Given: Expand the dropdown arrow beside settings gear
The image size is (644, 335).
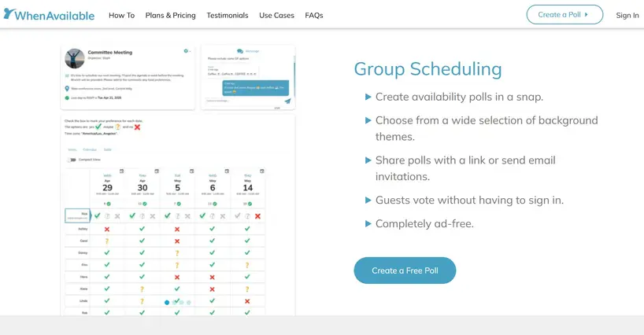Looking at the screenshot, I should [190, 52].
